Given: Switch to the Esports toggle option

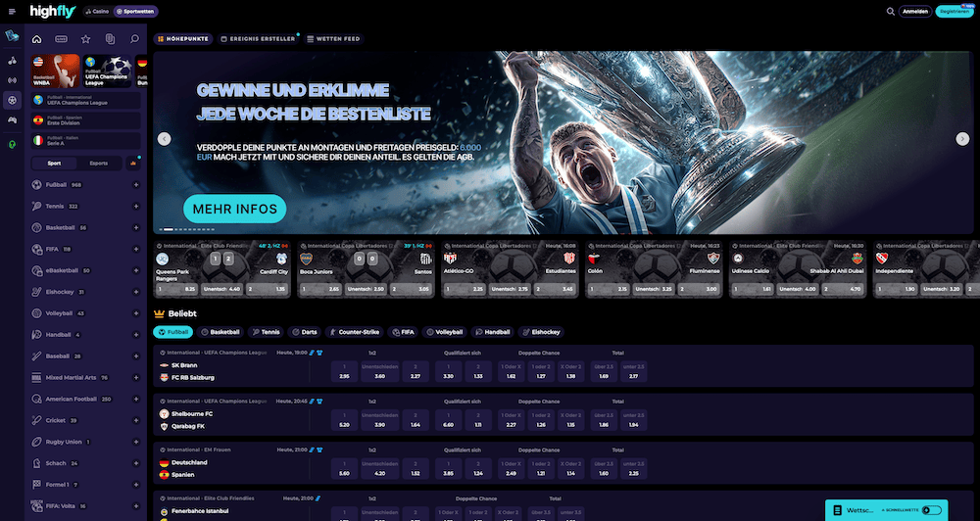Looking at the screenshot, I should click(99, 164).
